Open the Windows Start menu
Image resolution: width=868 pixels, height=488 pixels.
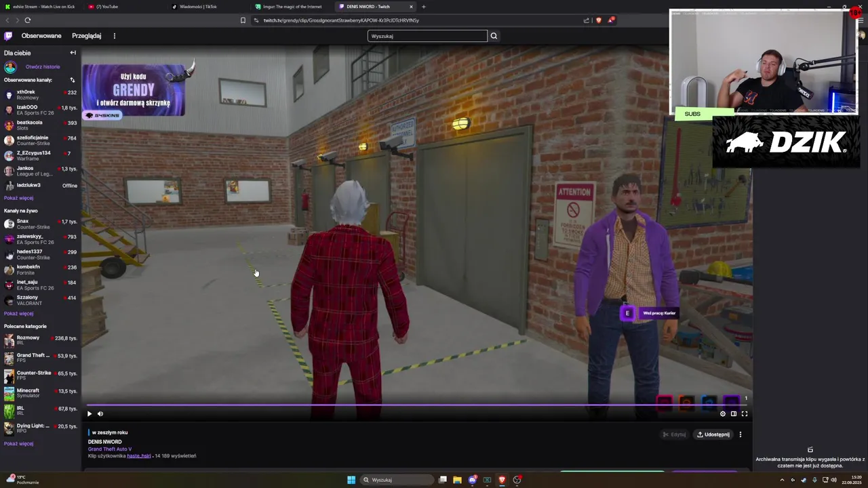351,480
